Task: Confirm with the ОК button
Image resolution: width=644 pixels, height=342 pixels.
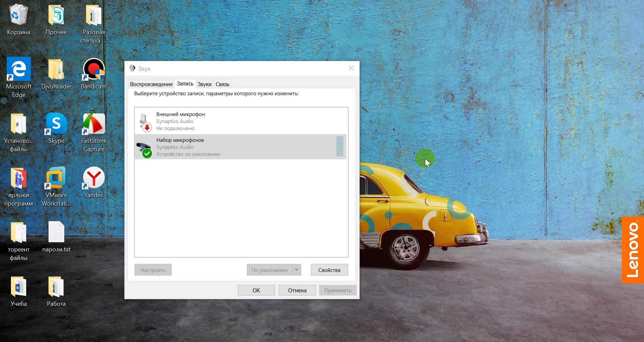Action: [x=256, y=290]
